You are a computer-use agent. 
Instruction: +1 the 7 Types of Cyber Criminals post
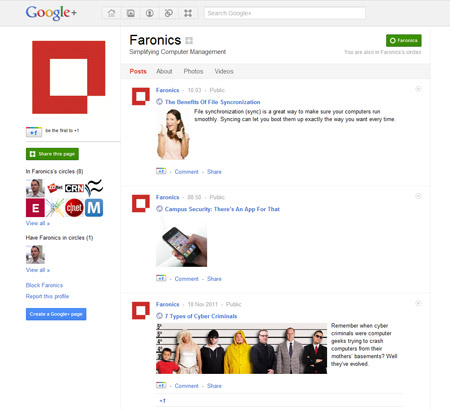[x=161, y=385]
